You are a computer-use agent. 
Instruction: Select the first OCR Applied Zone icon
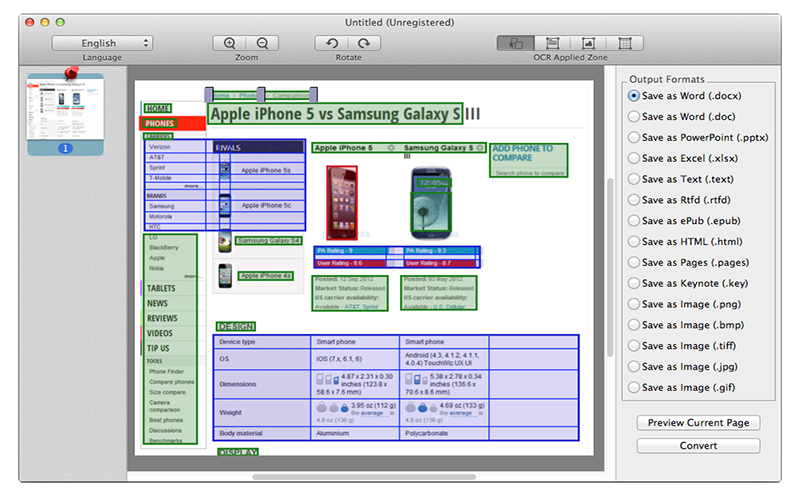point(516,43)
